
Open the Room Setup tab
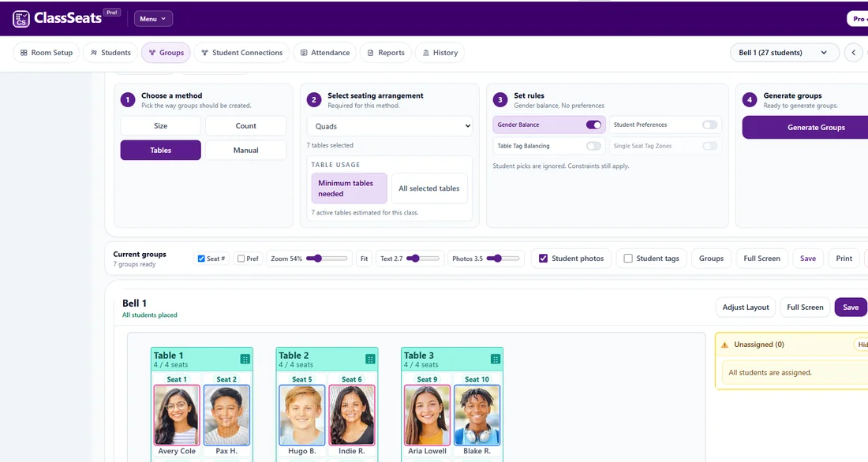point(47,53)
